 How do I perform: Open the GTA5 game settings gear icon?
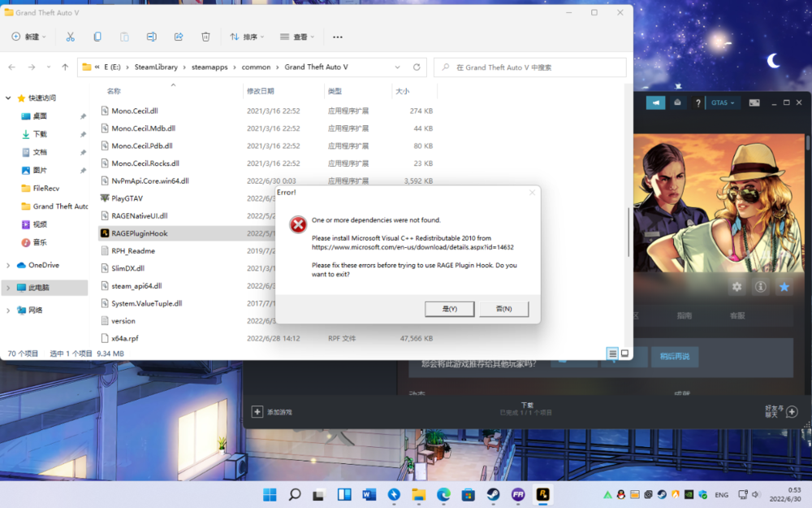(736, 287)
